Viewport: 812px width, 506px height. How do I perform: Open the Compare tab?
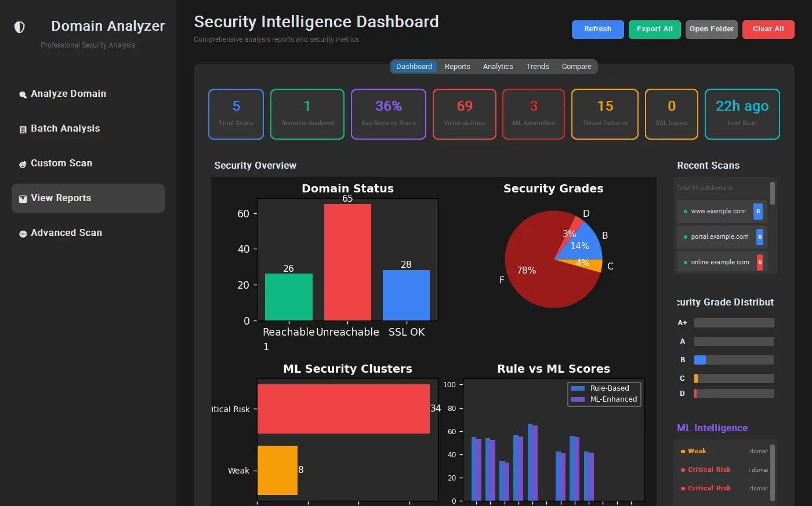click(x=577, y=67)
